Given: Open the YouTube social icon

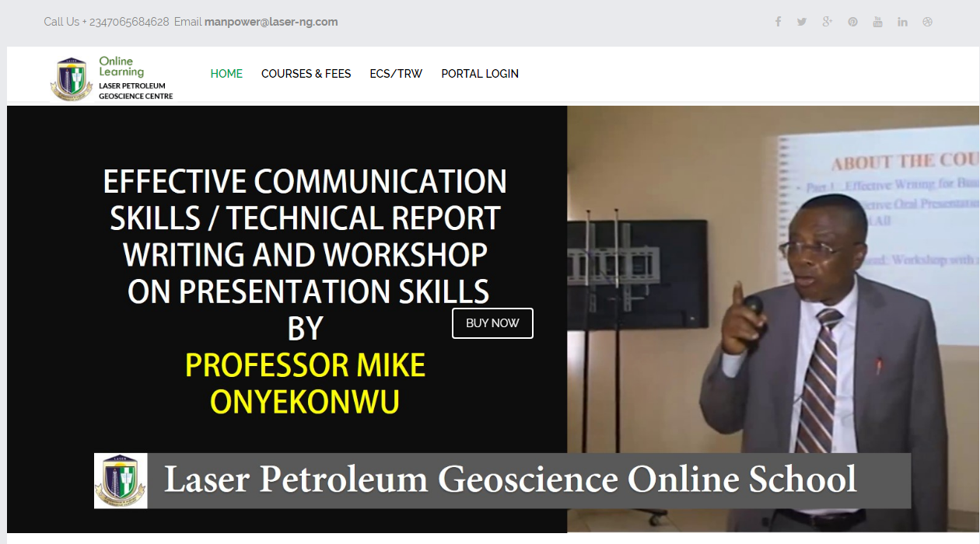Looking at the screenshot, I should (x=877, y=22).
